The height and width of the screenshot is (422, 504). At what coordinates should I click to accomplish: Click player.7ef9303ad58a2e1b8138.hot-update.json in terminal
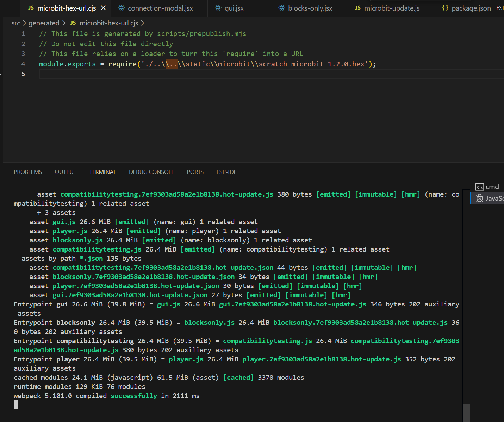[x=136, y=286]
